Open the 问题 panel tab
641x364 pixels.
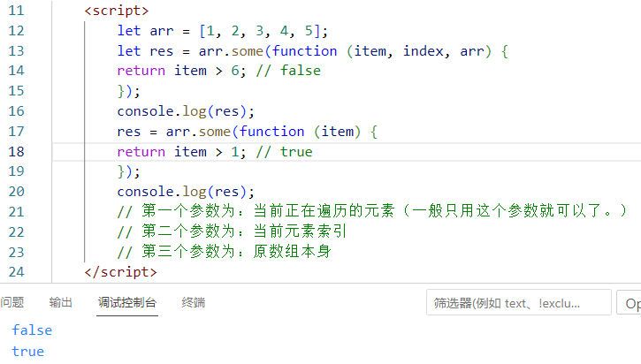click(11, 303)
